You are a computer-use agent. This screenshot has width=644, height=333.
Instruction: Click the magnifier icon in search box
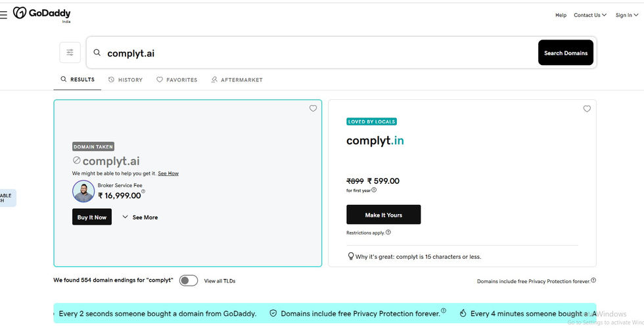(97, 53)
